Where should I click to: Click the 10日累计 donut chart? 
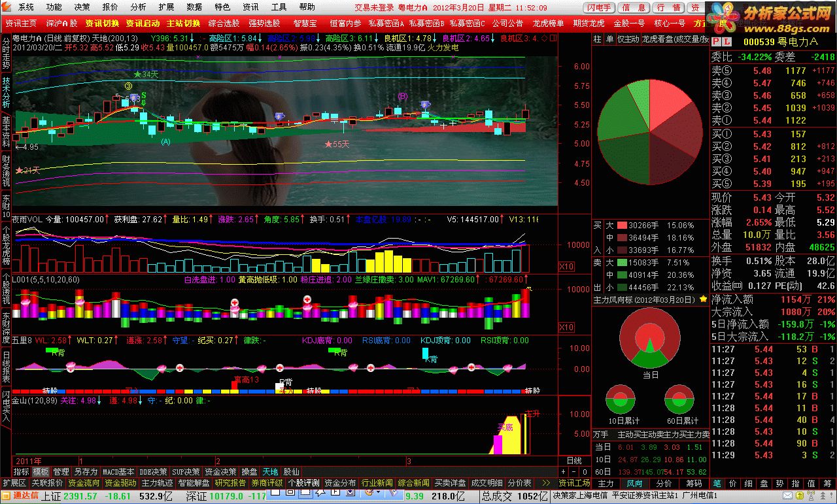pos(621,400)
